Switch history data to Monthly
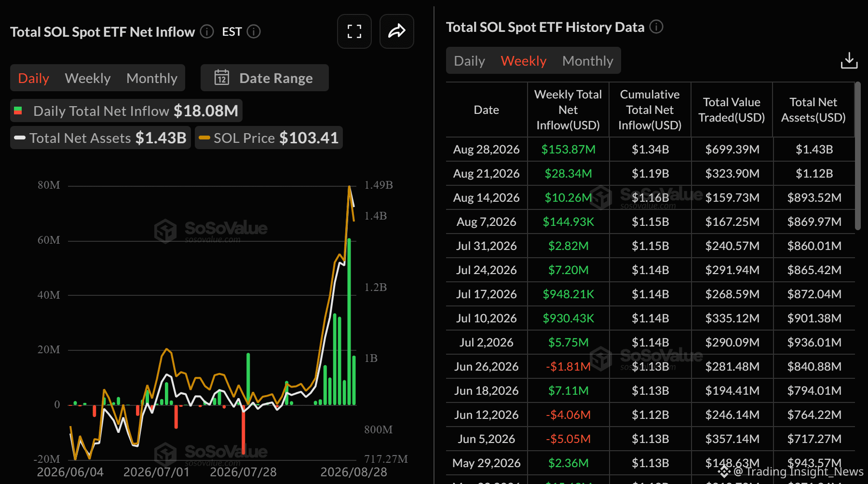Screen dimensions: 868x484 pos(588,61)
